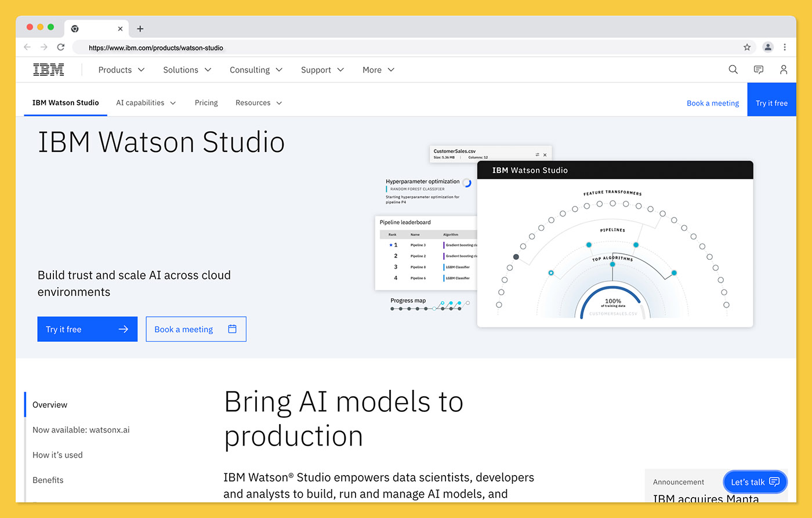Expand the Solutions menu
Image resolution: width=812 pixels, height=518 pixels.
(x=187, y=70)
